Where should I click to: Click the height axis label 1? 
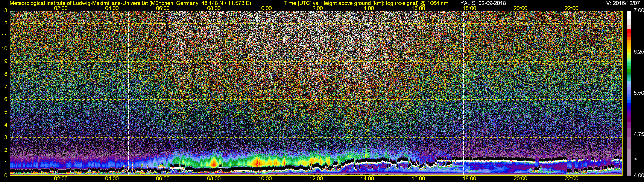click(6, 163)
